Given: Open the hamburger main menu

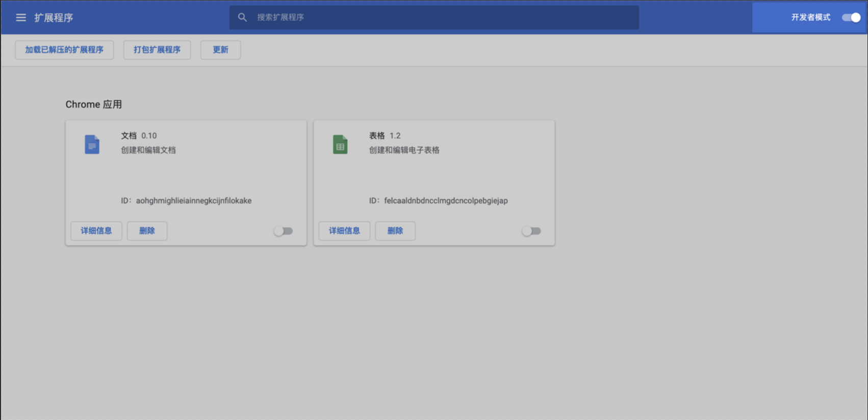Looking at the screenshot, I should click(21, 18).
